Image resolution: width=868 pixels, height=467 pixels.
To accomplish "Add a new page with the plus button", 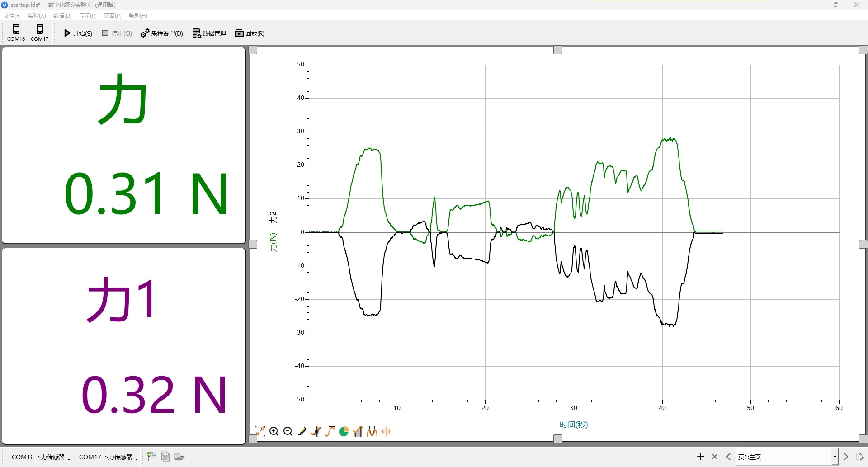I will pos(701,457).
